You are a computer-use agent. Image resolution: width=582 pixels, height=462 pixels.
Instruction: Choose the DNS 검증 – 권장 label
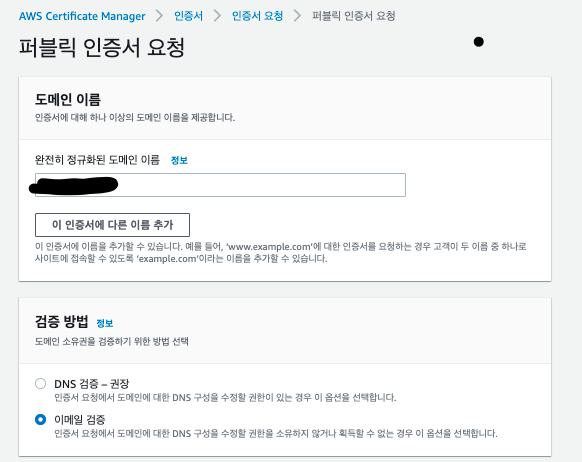(92, 383)
